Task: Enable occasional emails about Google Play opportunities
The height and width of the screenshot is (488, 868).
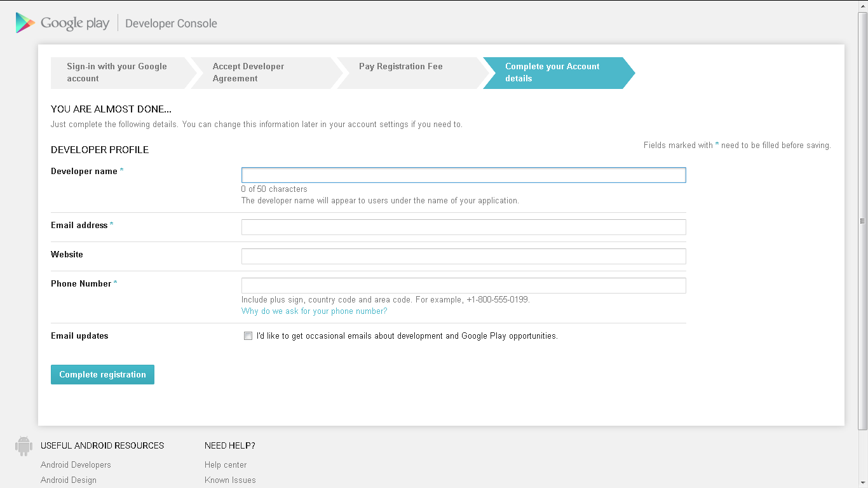Action: (x=248, y=335)
